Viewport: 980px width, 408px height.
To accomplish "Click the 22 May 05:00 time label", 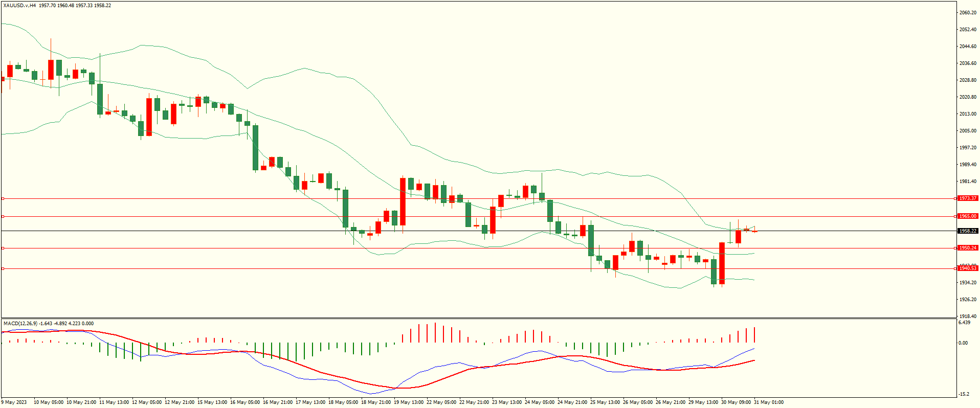I will [x=441, y=402].
